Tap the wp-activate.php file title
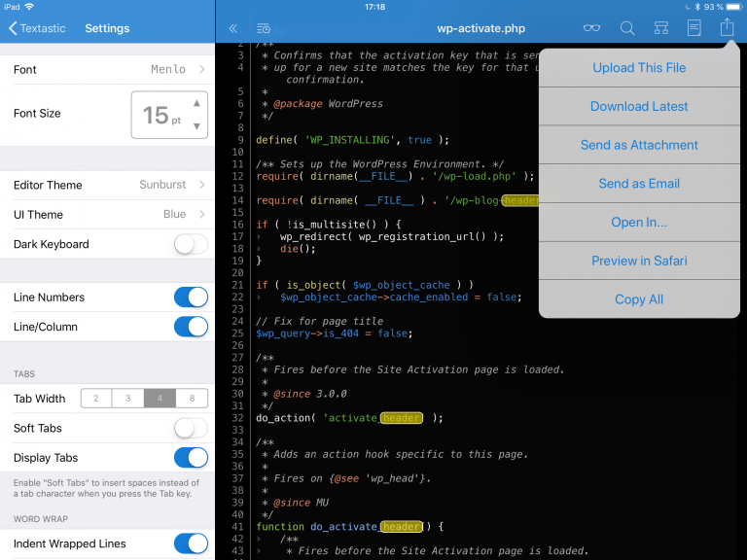 click(481, 28)
